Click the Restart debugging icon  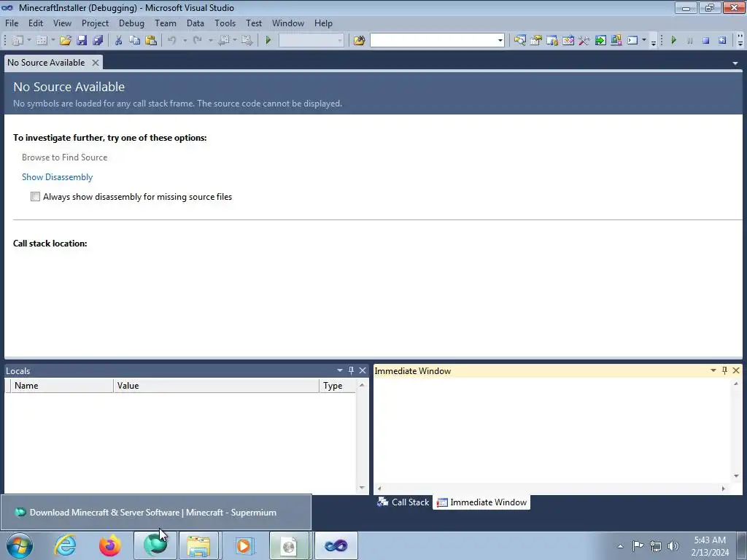722,41
